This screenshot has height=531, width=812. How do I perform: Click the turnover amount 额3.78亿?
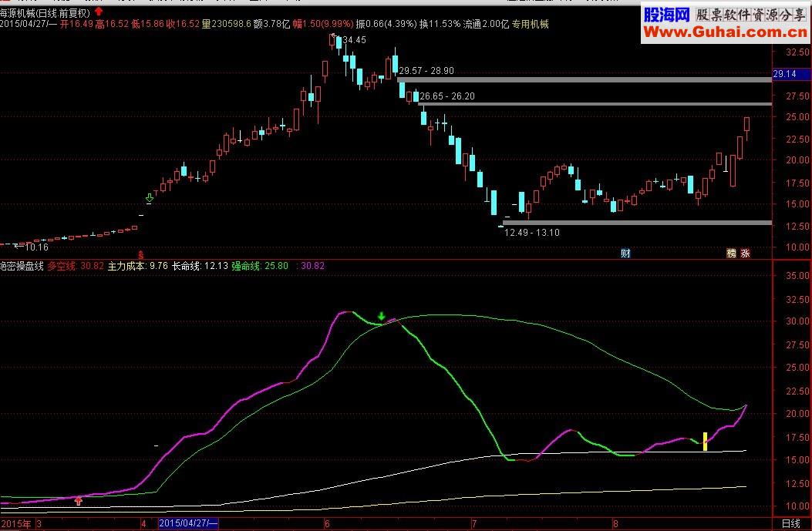[x=271, y=24]
